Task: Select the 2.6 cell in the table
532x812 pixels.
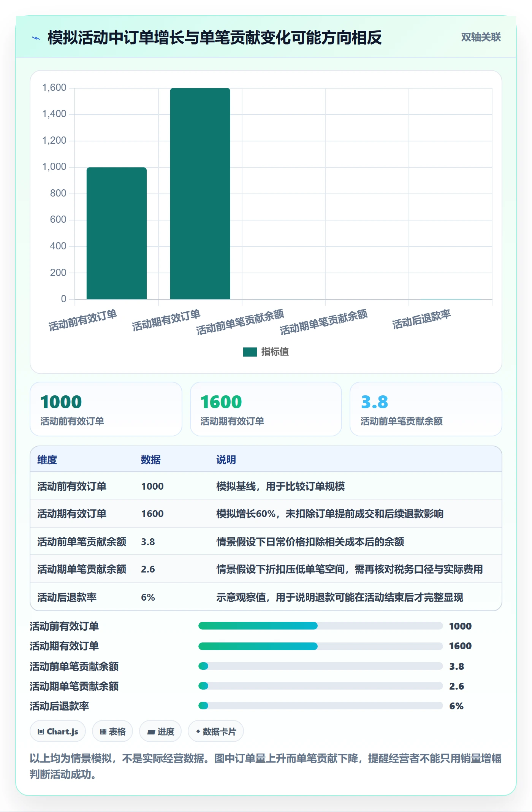Action: (148, 569)
